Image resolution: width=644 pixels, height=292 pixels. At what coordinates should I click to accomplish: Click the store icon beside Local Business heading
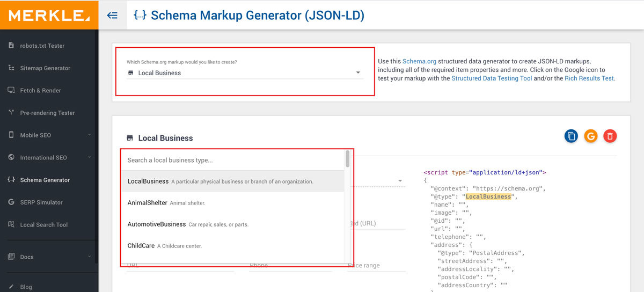tap(130, 138)
